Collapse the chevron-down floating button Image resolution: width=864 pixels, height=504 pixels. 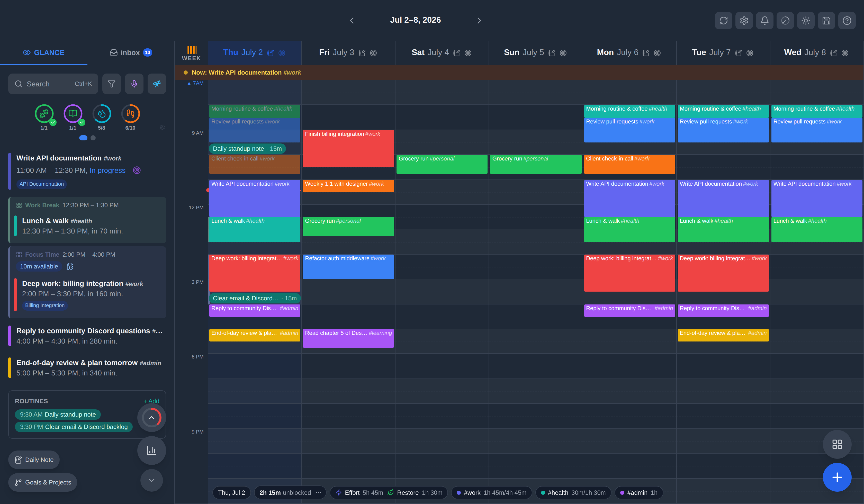click(151, 480)
